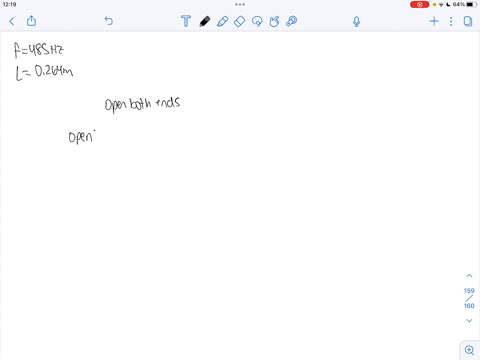Start audio recording with microphone
This screenshot has width=480, height=360.
pos(356,22)
